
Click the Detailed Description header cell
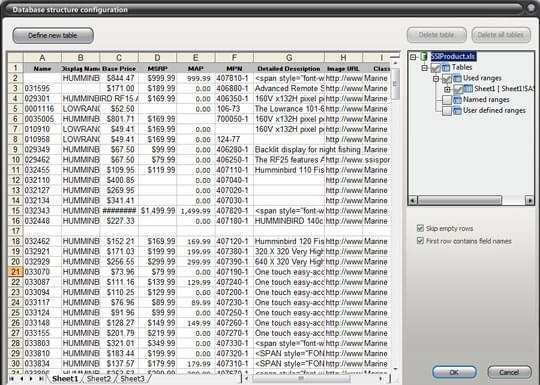pos(289,69)
